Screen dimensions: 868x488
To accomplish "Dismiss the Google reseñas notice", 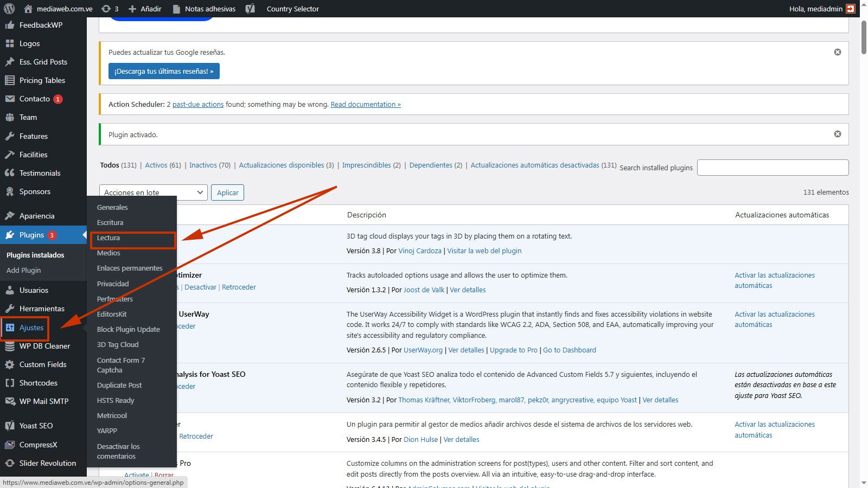I will point(838,52).
